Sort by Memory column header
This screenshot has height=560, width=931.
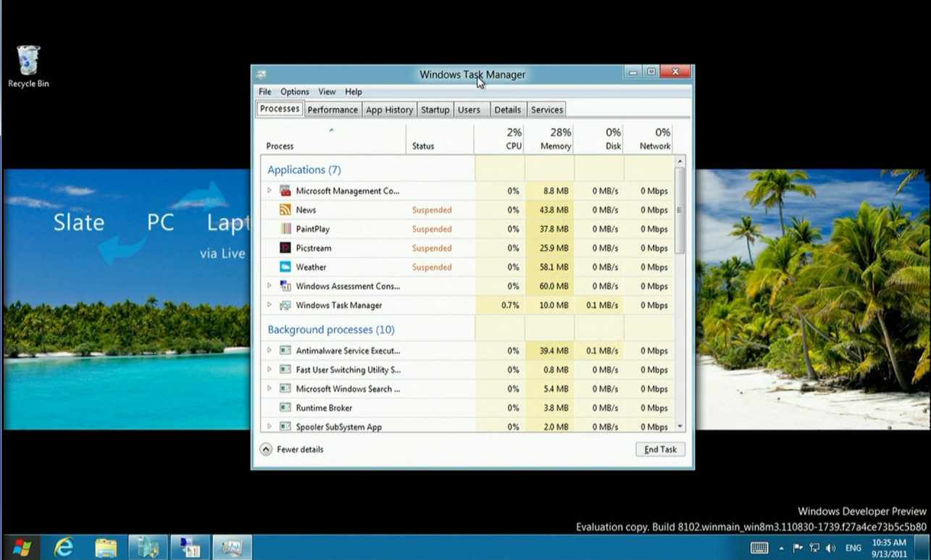555,139
